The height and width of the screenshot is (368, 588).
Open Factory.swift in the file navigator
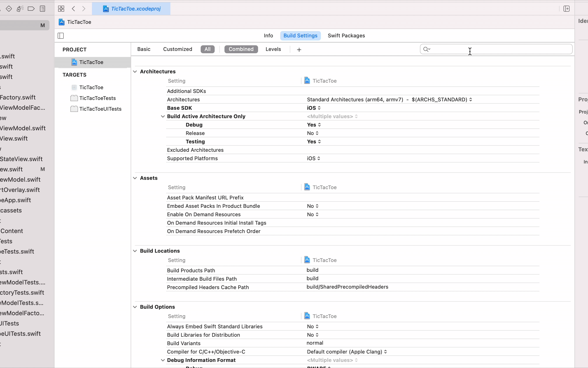click(18, 97)
